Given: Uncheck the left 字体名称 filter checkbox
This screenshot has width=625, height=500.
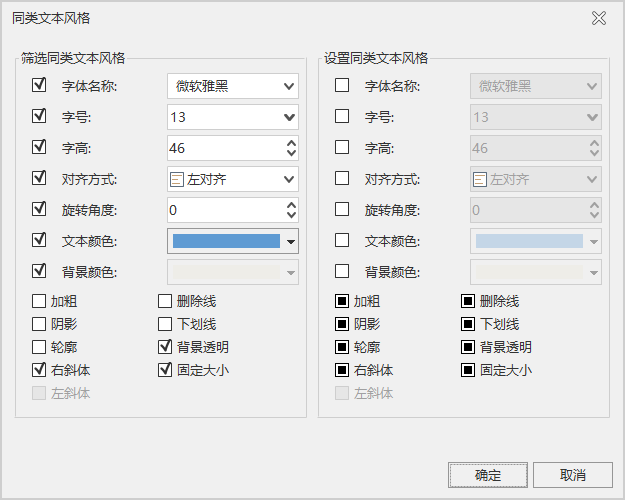Looking at the screenshot, I should coord(40,86).
